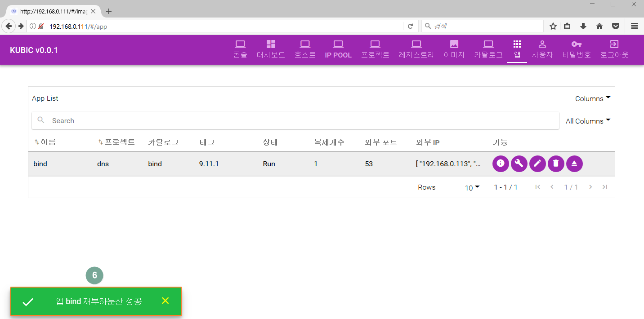The image size is (644, 319).
Task: Click the external port '53' cell
Action: (x=369, y=164)
